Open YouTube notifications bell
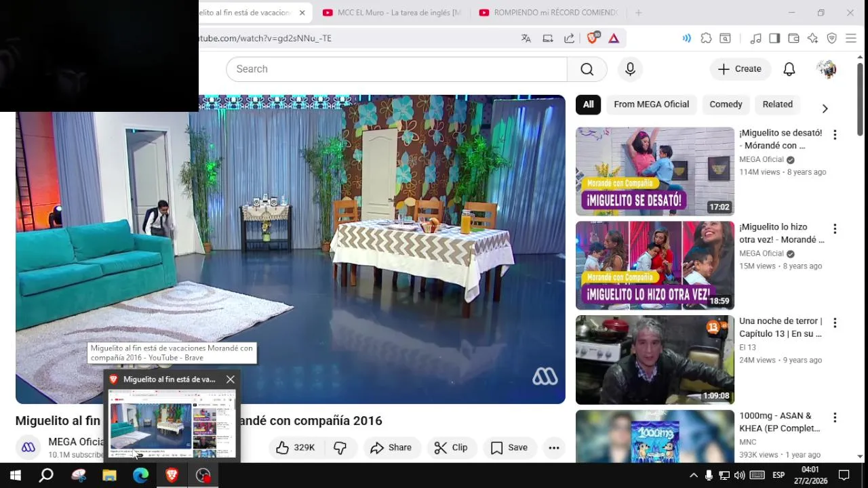 click(789, 69)
